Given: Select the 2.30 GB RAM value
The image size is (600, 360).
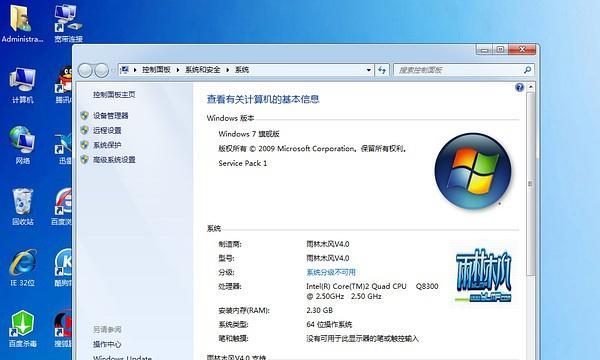Looking at the screenshot, I should 320,310.
